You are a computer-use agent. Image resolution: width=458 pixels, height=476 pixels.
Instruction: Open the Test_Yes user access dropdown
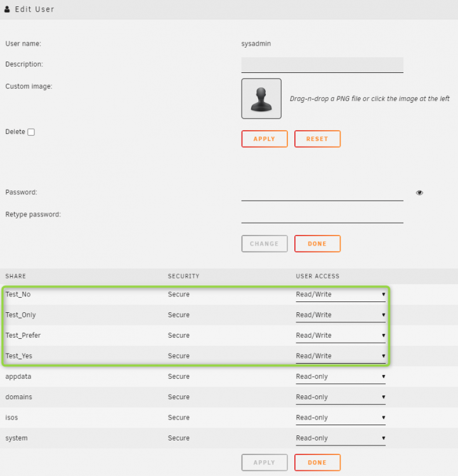coord(341,356)
